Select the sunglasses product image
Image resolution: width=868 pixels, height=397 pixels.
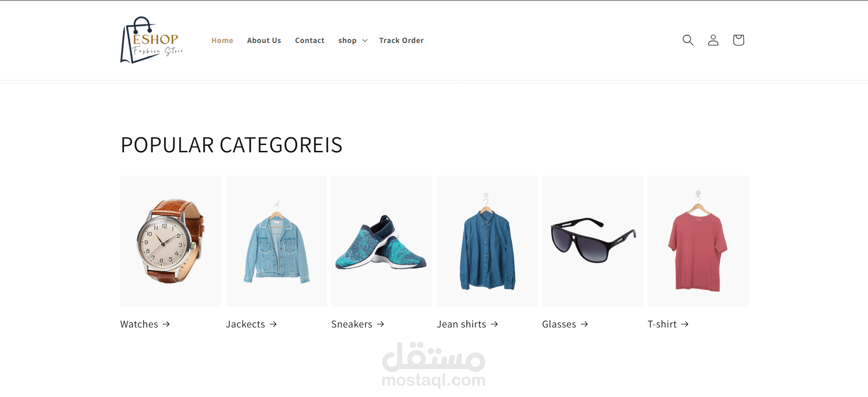click(592, 241)
